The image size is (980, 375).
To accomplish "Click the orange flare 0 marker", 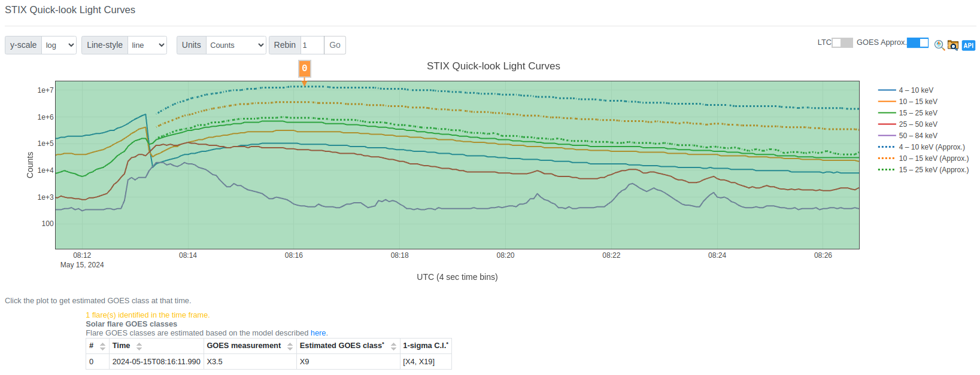I will [304, 68].
